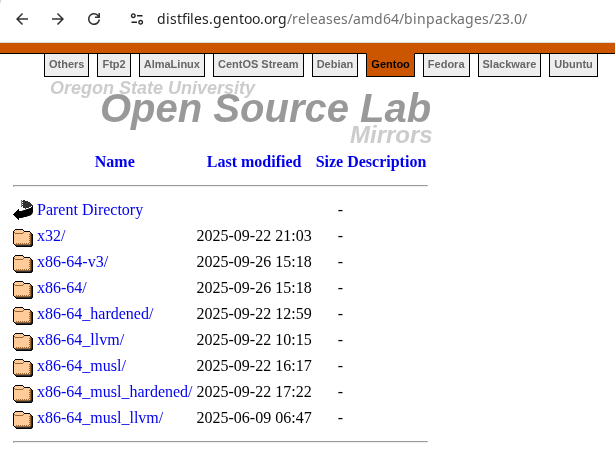Reload the page with the refresh icon
The height and width of the screenshot is (459, 615).
[x=94, y=19]
